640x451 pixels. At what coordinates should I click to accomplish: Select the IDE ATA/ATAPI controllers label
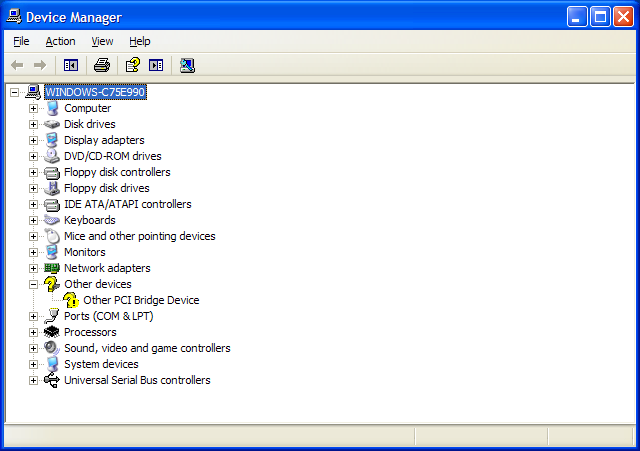click(x=128, y=204)
